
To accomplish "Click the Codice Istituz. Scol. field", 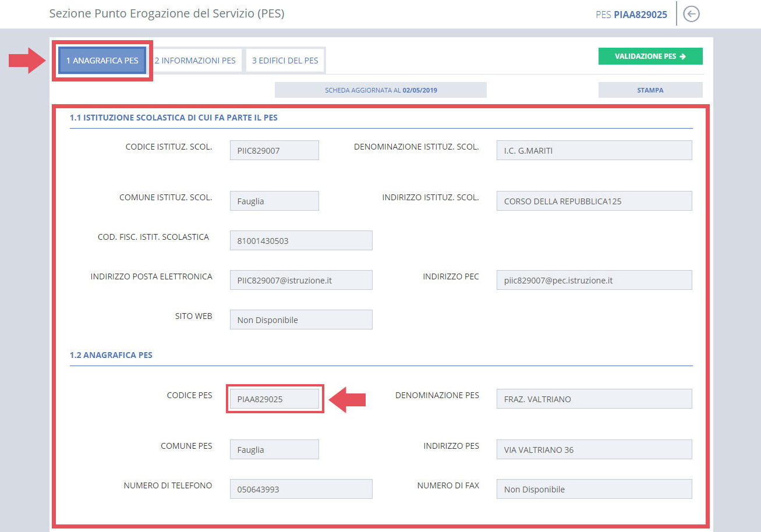I will (274, 150).
